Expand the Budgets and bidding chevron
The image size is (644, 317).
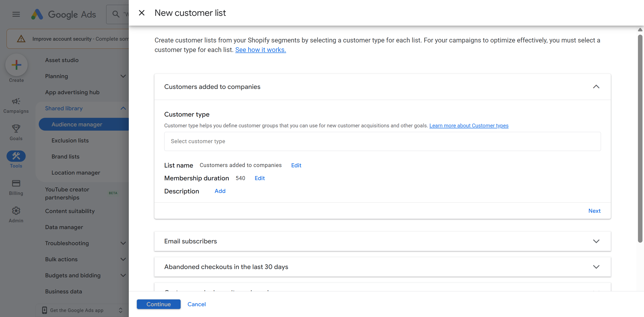pyautogui.click(x=123, y=275)
